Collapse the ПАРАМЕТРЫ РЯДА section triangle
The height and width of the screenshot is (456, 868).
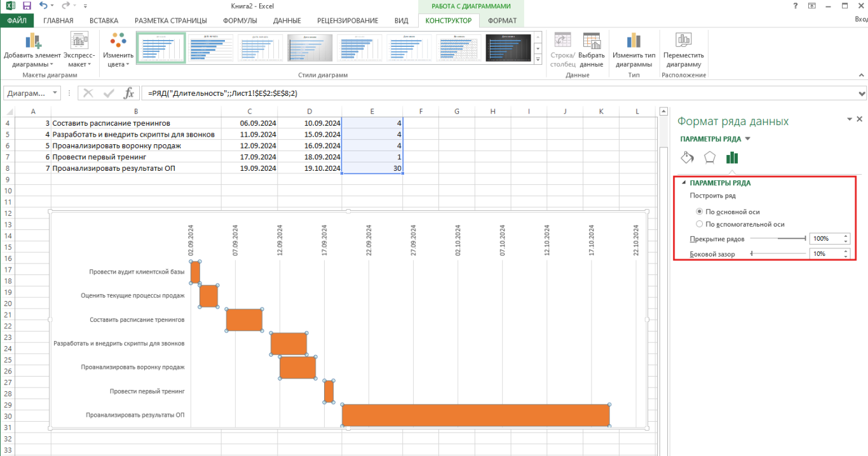tap(684, 183)
